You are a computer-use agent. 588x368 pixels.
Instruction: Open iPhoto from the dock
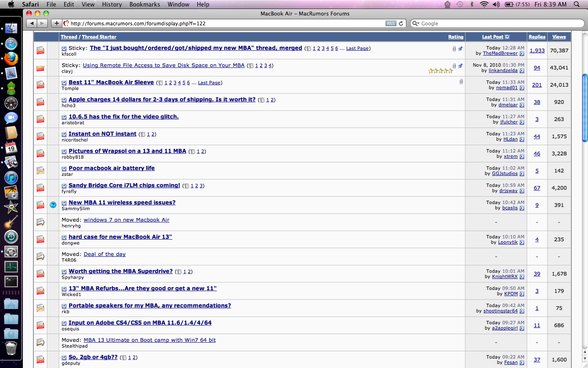pyautogui.click(x=11, y=192)
